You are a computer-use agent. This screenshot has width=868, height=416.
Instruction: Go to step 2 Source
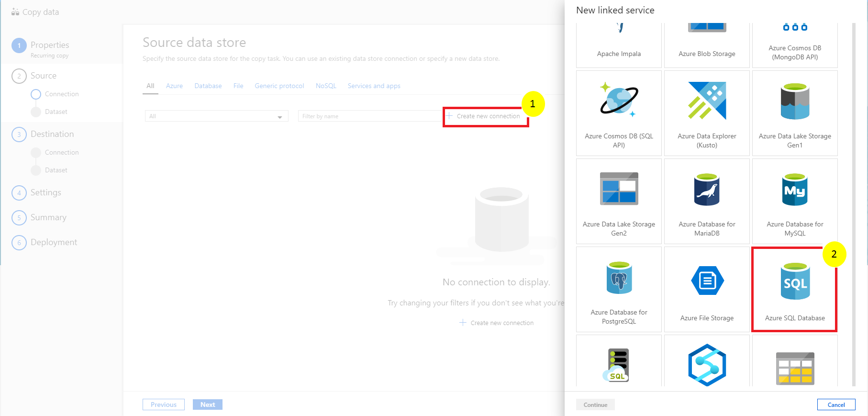(34, 76)
